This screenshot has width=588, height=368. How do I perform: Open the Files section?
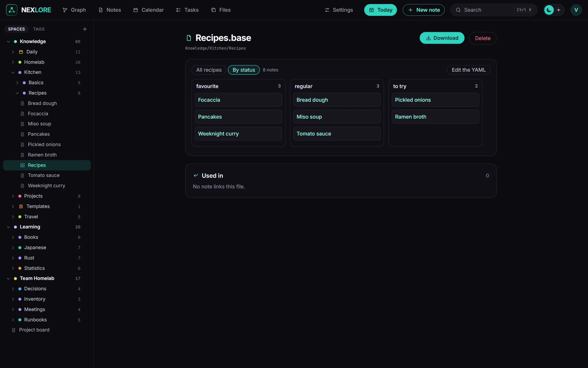coord(221,10)
